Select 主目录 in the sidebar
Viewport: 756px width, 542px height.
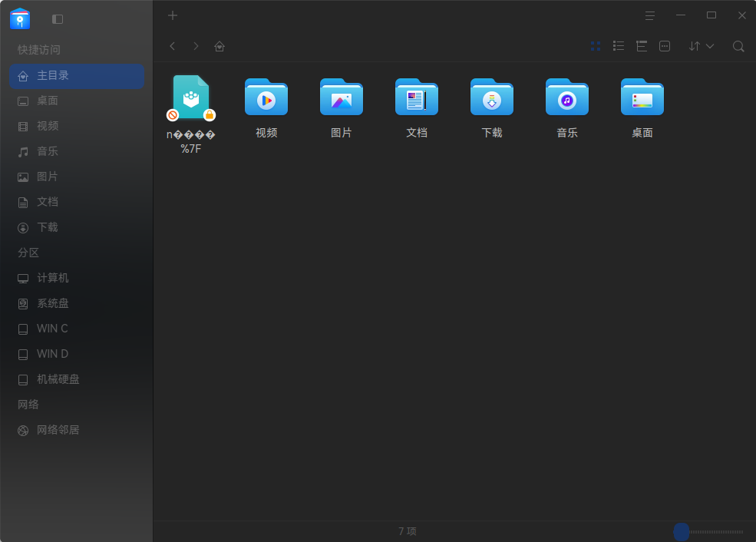[77, 76]
